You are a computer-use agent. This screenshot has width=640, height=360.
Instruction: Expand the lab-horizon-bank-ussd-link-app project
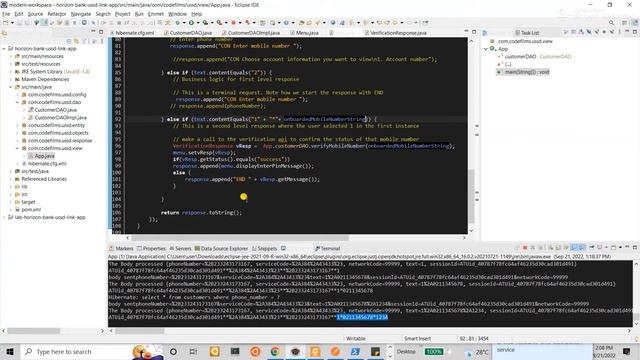click(4, 217)
